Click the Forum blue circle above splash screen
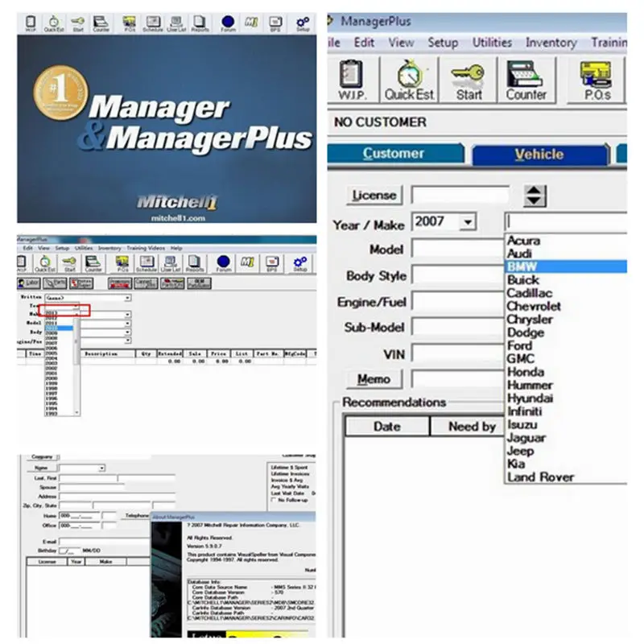The width and height of the screenshot is (644, 644). pyautogui.click(x=228, y=24)
